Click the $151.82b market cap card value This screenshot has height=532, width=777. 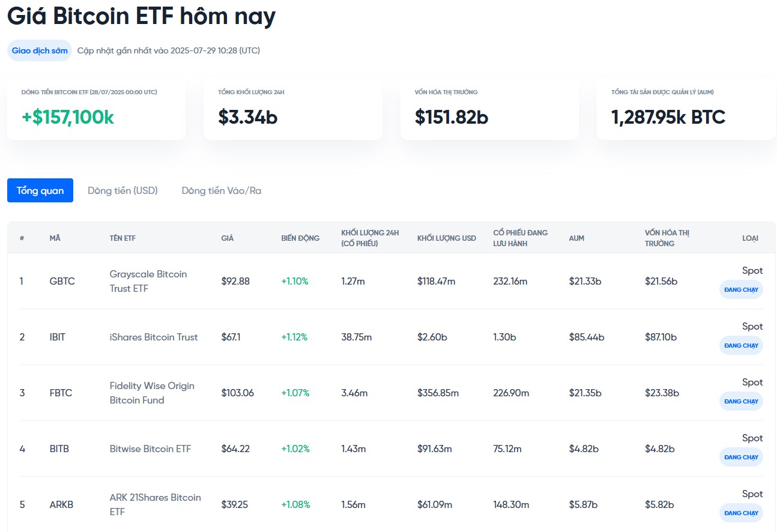click(452, 117)
